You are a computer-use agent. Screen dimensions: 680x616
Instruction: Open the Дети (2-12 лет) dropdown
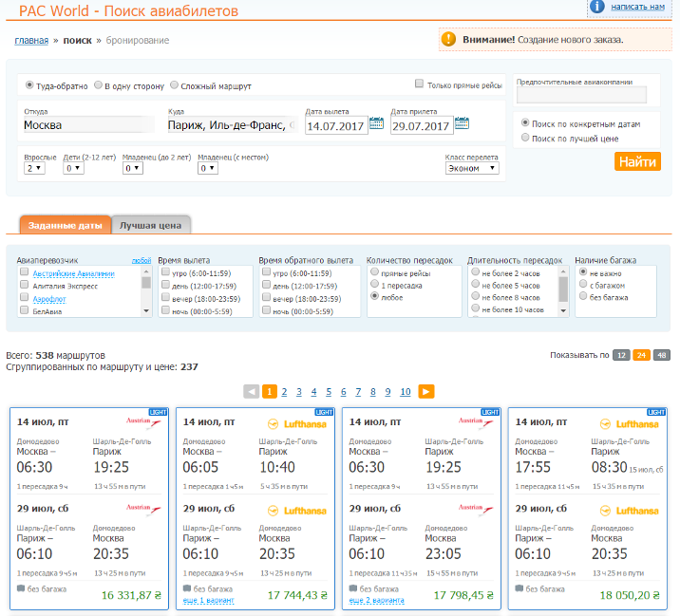[73, 168]
